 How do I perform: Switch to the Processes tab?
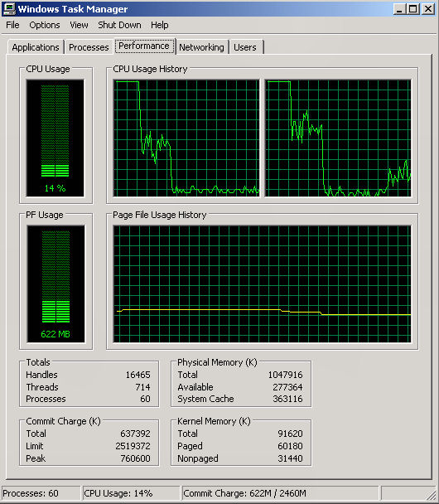point(89,47)
